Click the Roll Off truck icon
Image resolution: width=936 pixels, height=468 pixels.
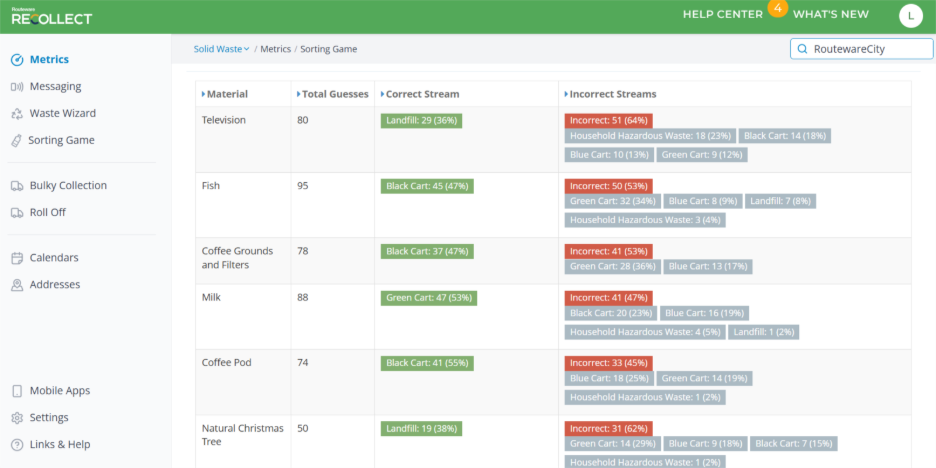tap(17, 213)
